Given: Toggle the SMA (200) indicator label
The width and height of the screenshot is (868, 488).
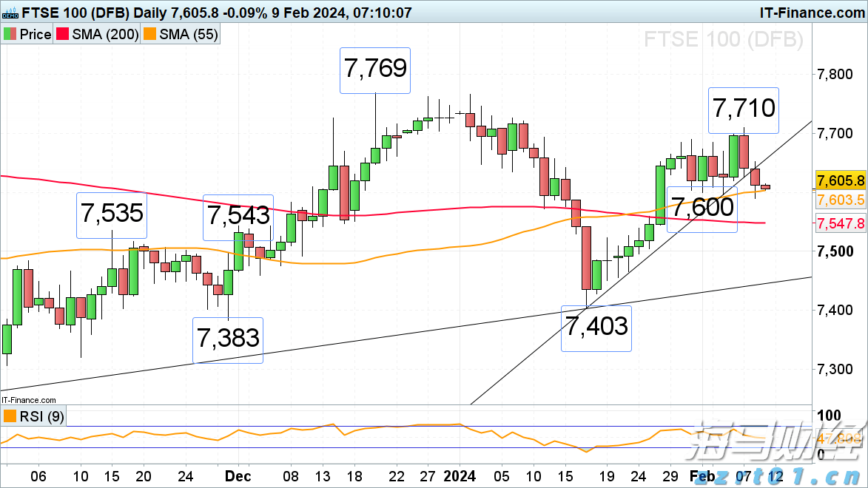Looking at the screenshot, I should tap(106, 35).
